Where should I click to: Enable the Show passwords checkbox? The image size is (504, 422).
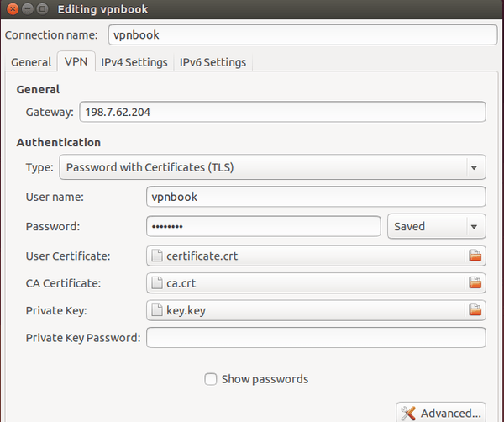pyautogui.click(x=211, y=379)
